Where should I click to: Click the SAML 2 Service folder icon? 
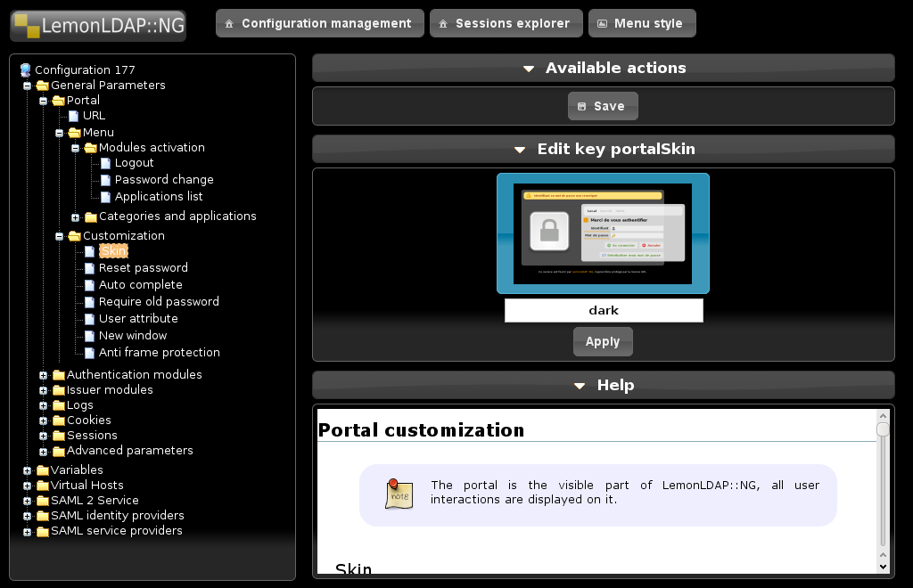tap(43, 501)
